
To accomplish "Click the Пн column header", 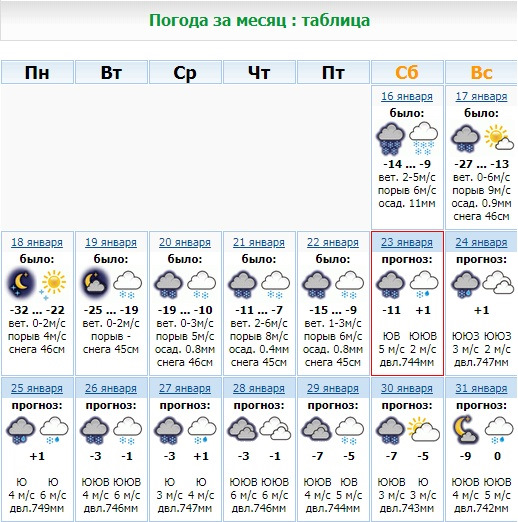I will (x=37, y=72).
